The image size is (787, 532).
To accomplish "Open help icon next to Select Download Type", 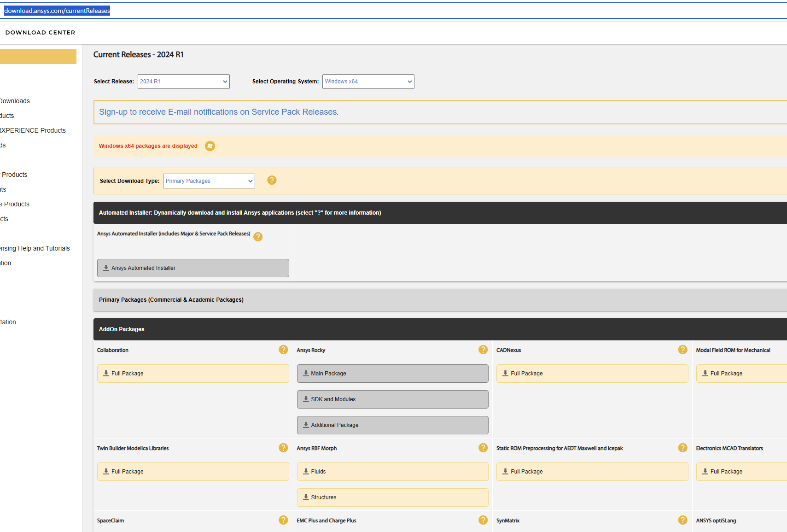I will [x=272, y=180].
